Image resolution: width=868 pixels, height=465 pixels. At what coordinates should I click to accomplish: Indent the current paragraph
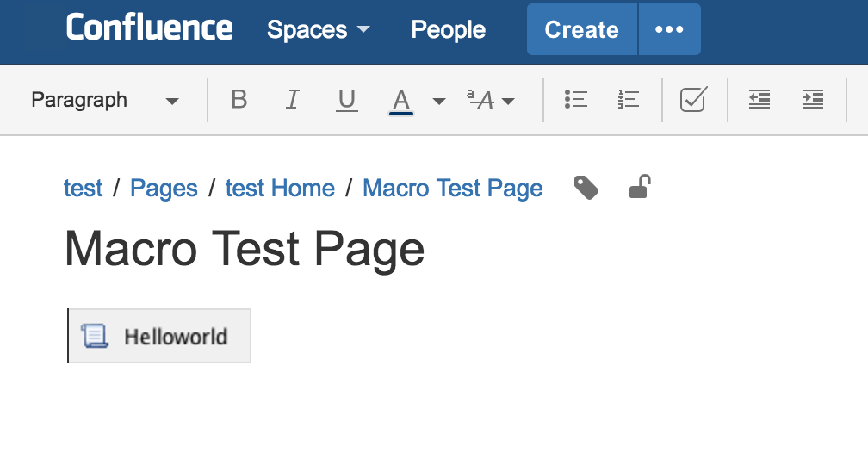click(x=812, y=100)
